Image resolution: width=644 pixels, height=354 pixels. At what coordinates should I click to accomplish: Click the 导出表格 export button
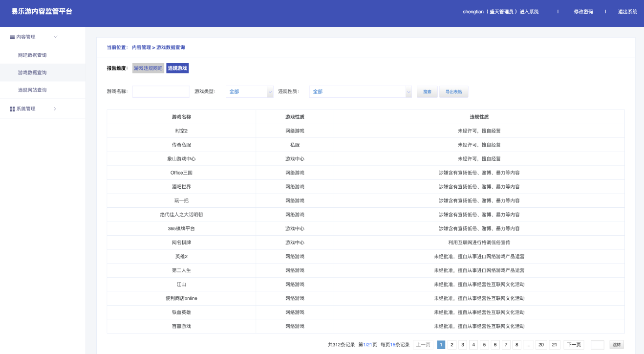tap(454, 92)
